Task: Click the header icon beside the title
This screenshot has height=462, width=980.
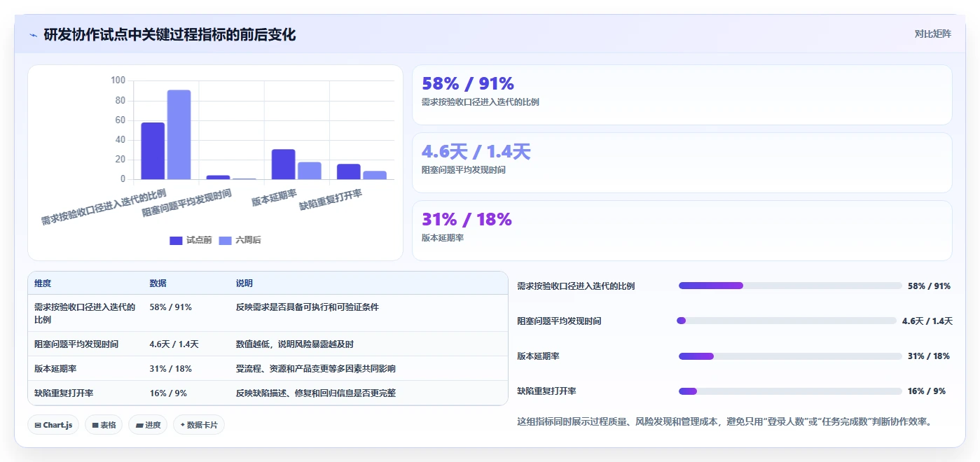Action: coord(33,35)
